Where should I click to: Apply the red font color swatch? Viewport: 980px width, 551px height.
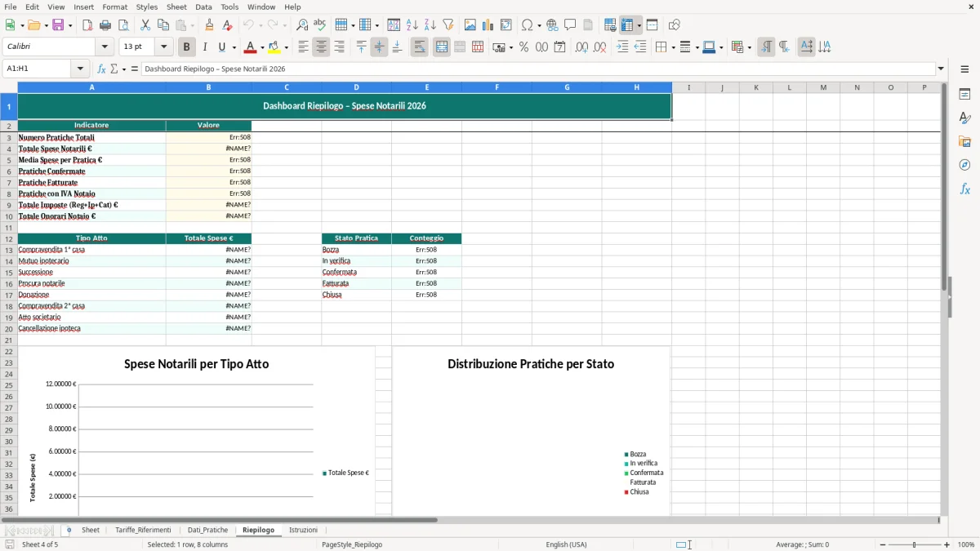click(251, 47)
